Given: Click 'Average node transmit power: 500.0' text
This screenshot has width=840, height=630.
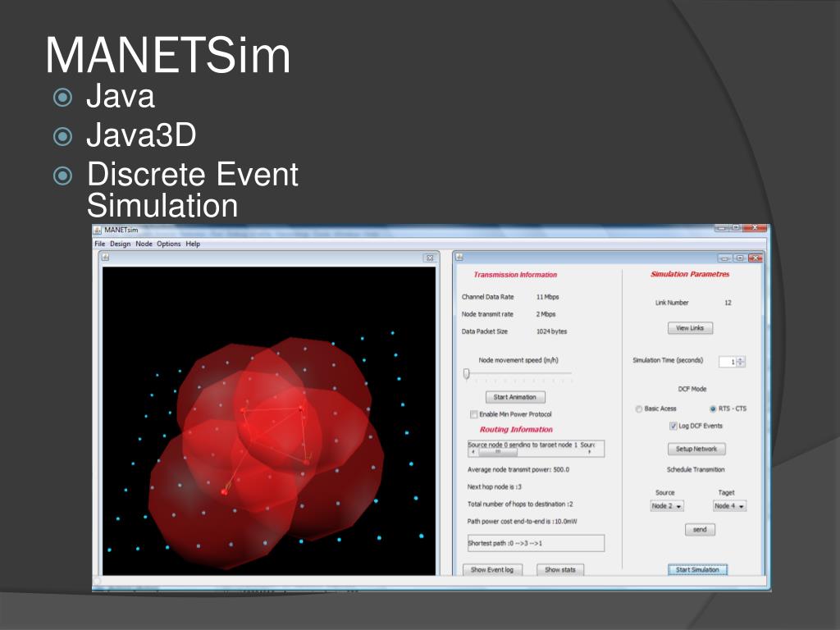Looking at the screenshot, I should point(518,470).
